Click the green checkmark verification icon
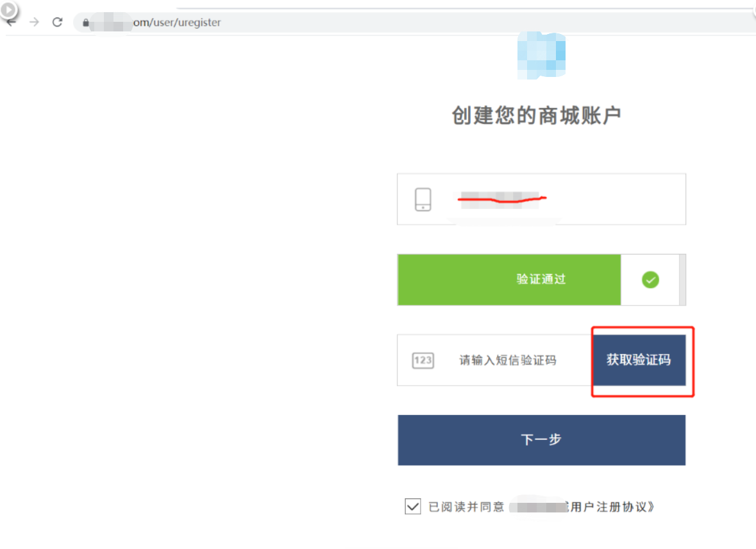Image resolution: width=756 pixels, height=549 pixels. click(x=650, y=280)
